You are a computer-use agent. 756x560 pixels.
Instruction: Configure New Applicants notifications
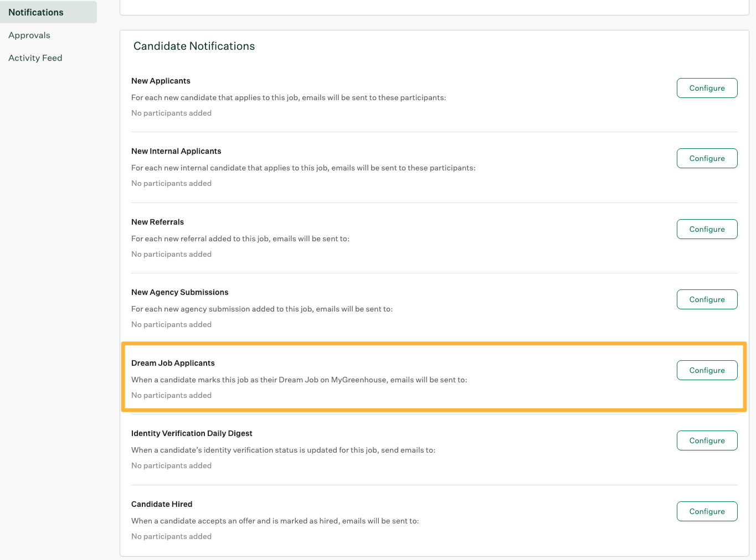click(x=707, y=88)
